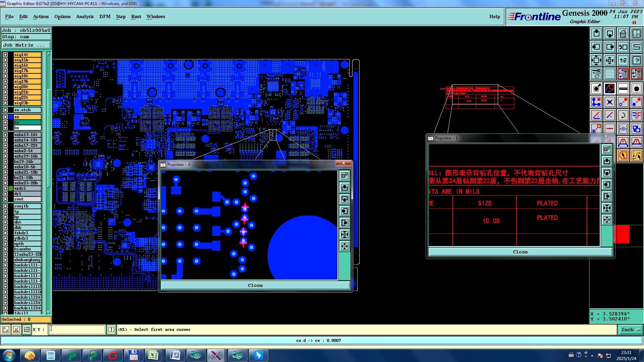
Task: Click the rotate feature tool icon
Action: [x=623, y=116]
